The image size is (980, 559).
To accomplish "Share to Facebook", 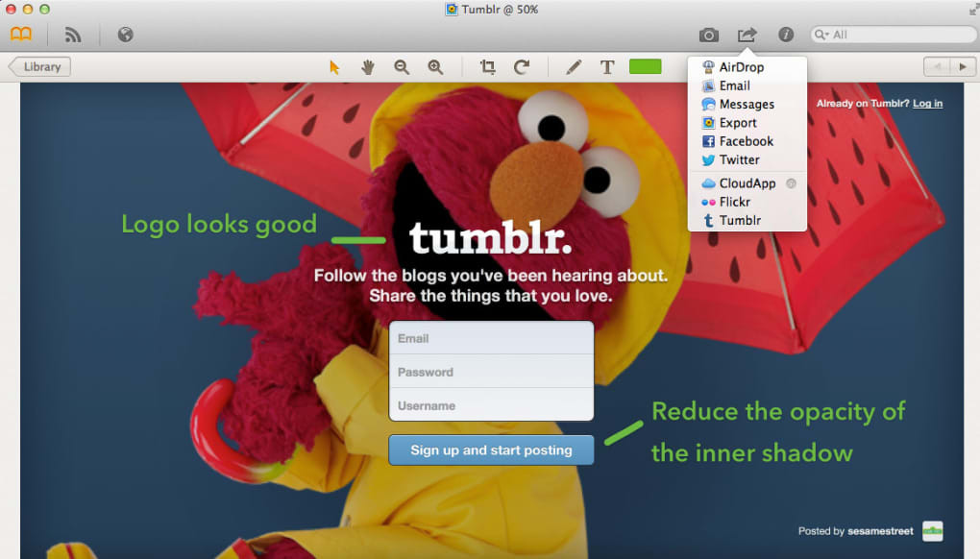I will tap(747, 141).
